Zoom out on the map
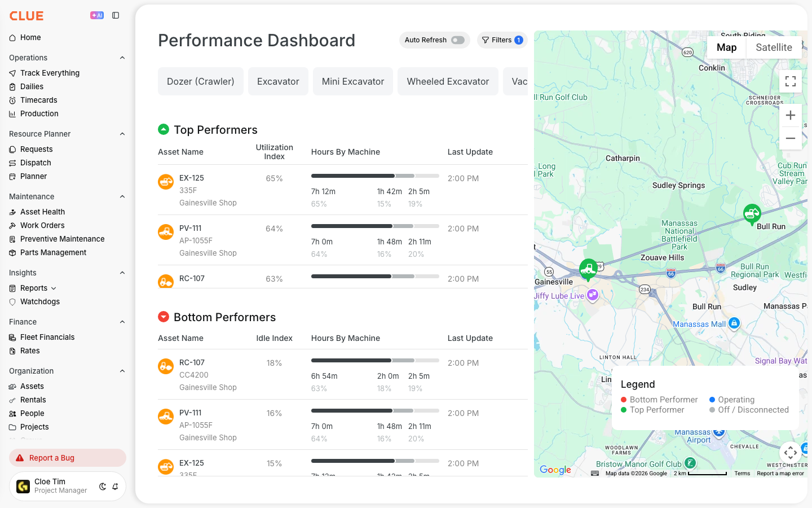 [x=791, y=138]
